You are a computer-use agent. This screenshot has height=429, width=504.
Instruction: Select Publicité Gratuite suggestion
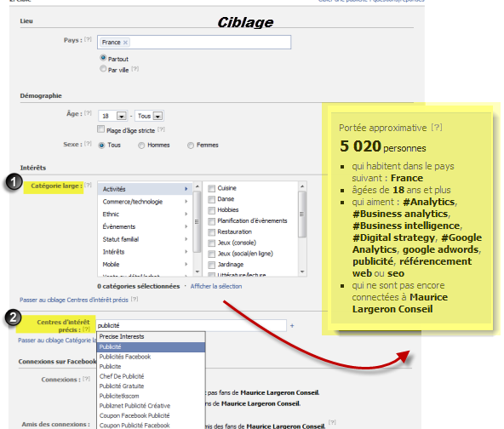tap(151, 386)
